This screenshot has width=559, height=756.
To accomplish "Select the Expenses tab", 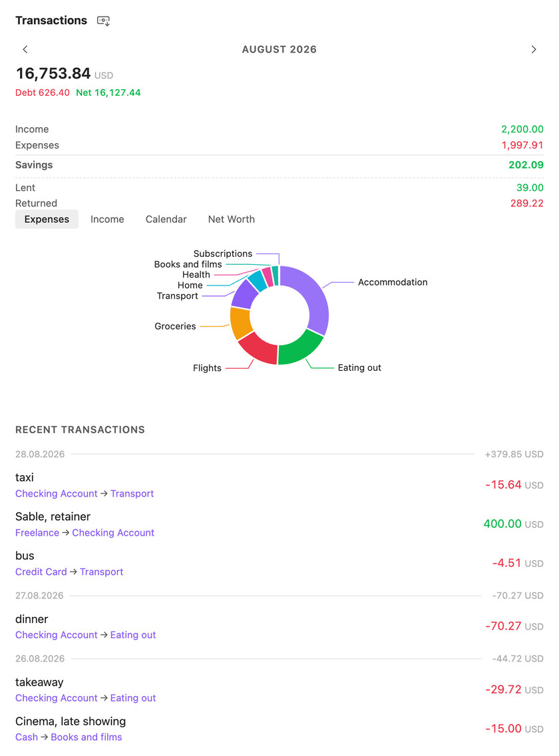I will point(47,220).
